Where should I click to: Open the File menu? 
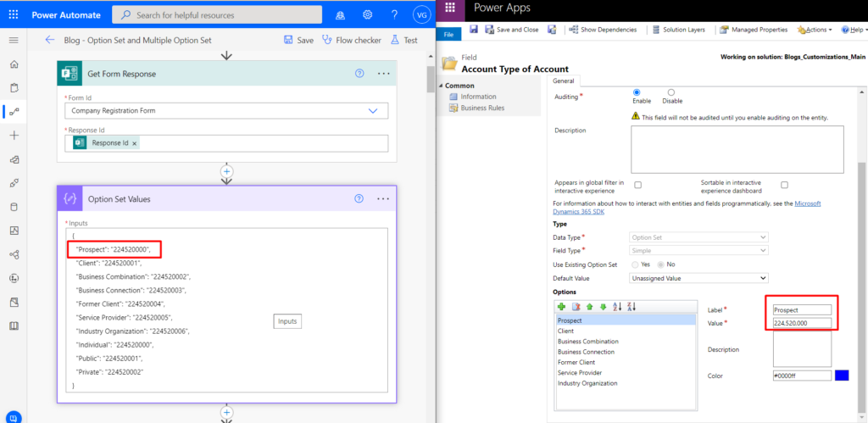pos(449,34)
